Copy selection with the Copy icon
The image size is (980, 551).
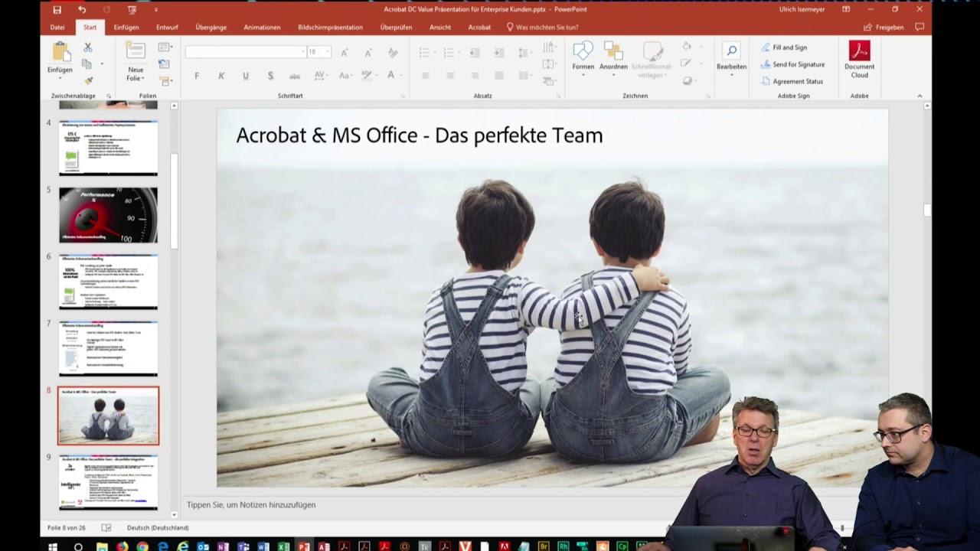(87, 64)
